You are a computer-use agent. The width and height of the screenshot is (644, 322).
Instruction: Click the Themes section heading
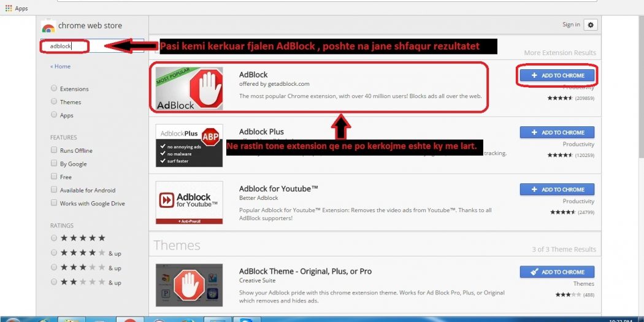coord(177,245)
